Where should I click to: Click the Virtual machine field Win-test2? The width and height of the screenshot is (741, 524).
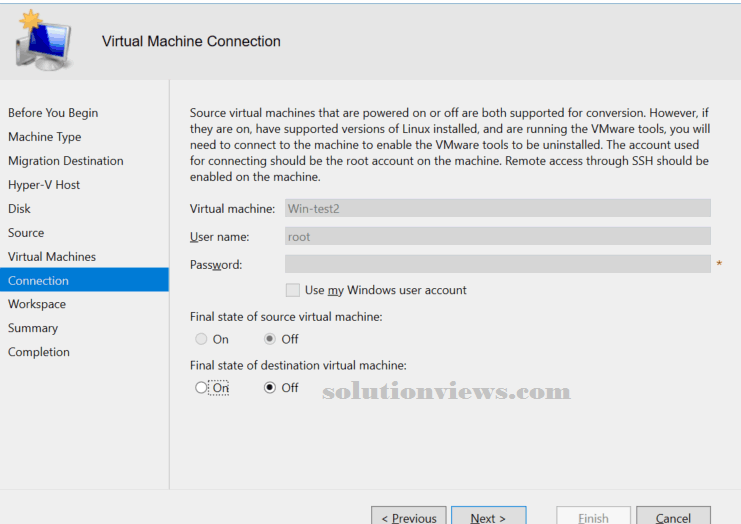[498, 208]
